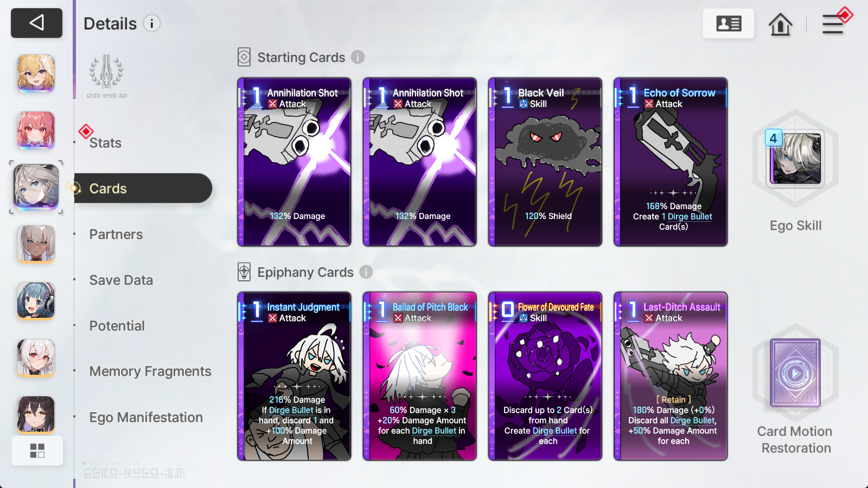Open the hamburger menu with red notification

coord(833,24)
